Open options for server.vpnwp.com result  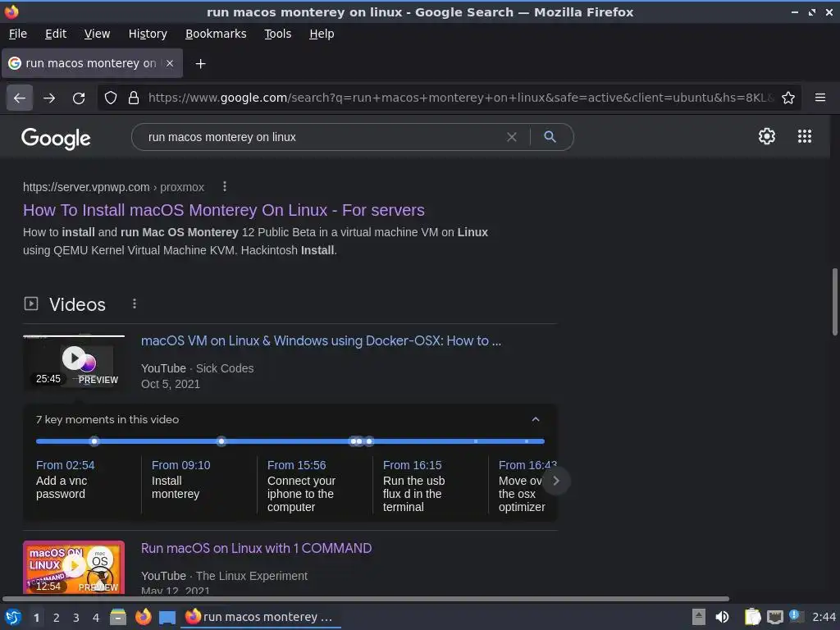pyautogui.click(x=225, y=186)
